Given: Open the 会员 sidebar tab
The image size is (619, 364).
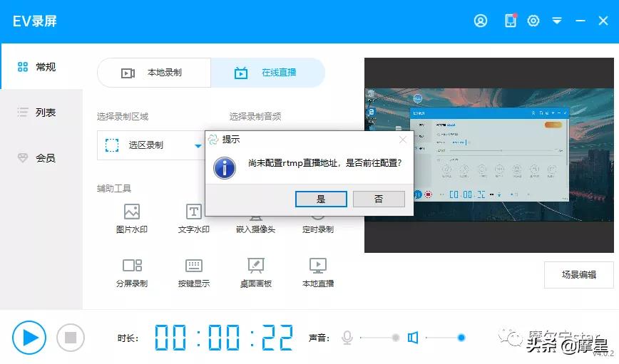Looking at the screenshot, I should (x=41, y=158).
